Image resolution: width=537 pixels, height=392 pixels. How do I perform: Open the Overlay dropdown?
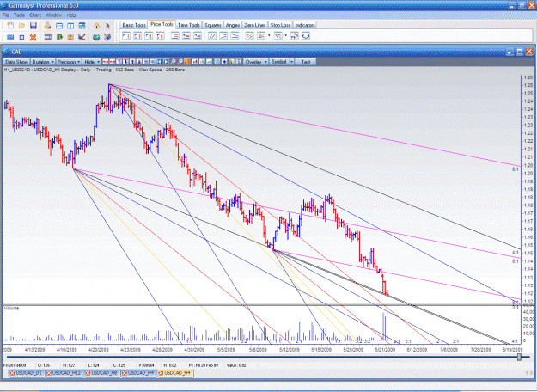(x=255, y=62)
